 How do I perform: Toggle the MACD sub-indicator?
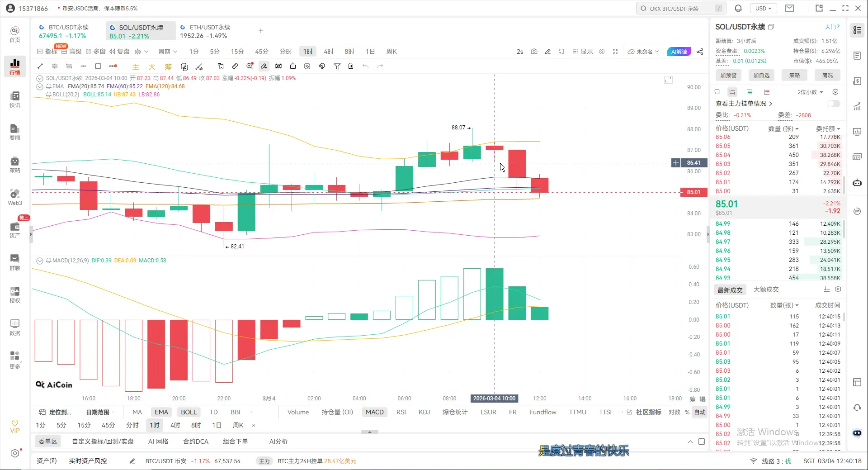pos(375,412)
